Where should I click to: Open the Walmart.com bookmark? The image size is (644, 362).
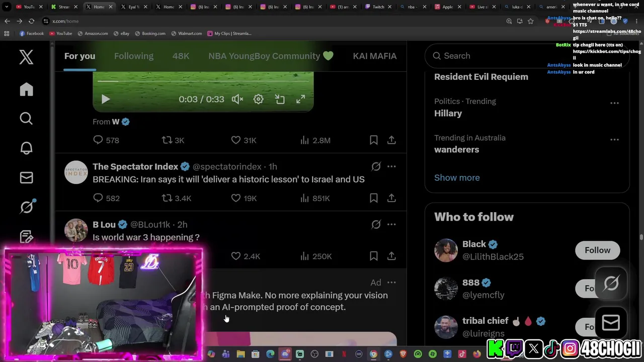(x=186, y=34)
